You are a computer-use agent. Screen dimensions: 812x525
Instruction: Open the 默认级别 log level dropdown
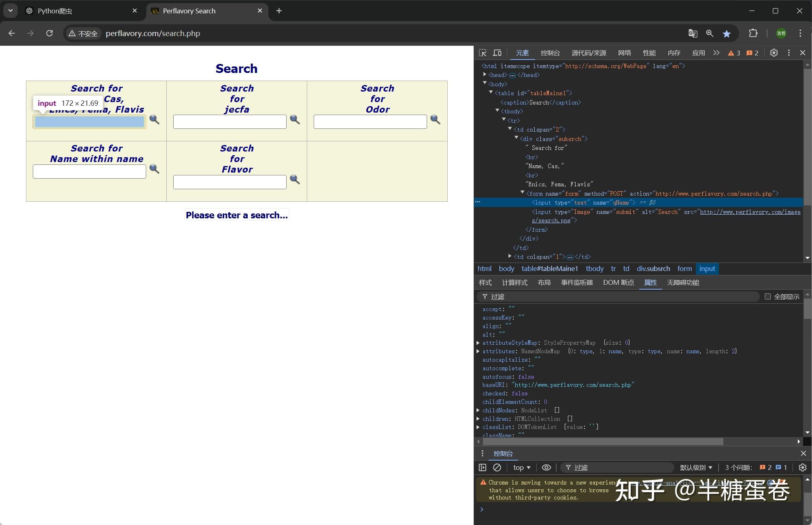[697, 467]
